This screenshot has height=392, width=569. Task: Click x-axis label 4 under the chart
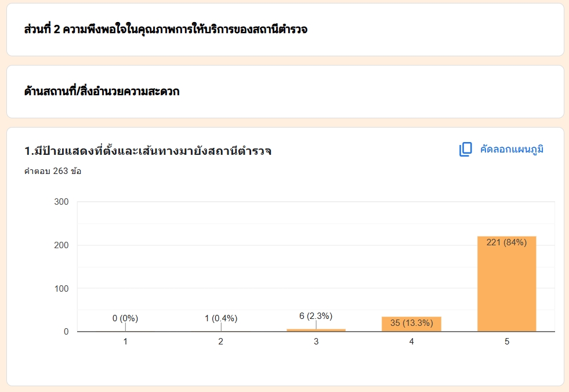pyautogui.click(x=411, y=342)
